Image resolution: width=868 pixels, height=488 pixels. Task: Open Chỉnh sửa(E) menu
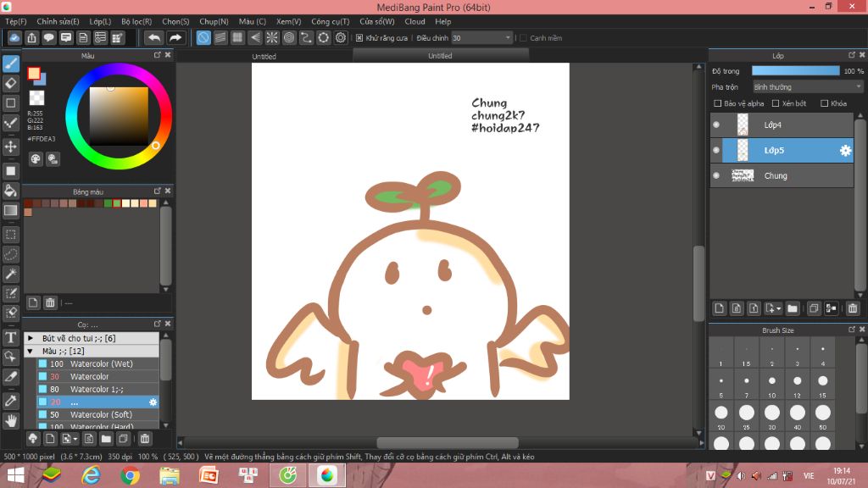(x=58, y=21)
